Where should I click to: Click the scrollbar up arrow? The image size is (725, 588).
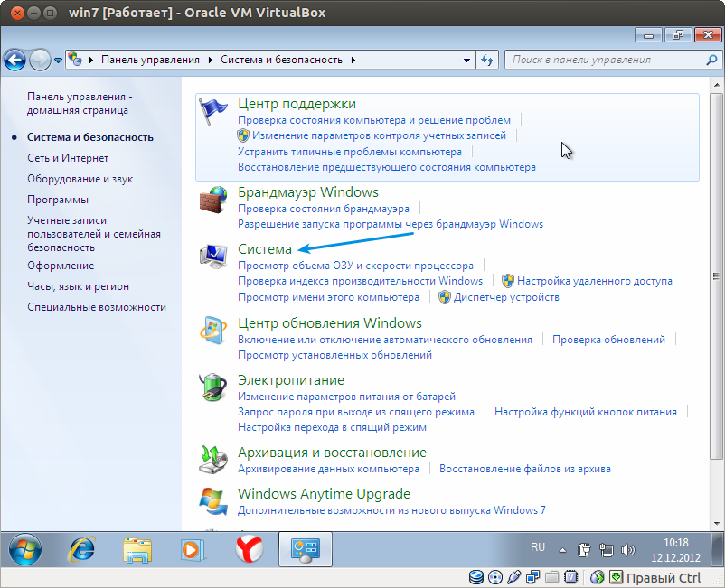pos(717,85)
